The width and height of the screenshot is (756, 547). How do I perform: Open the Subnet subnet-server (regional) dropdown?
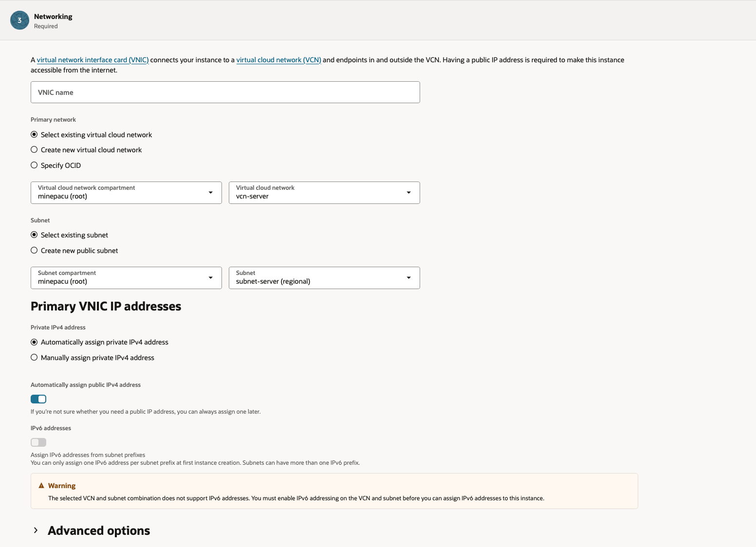[x=324, y=278]
